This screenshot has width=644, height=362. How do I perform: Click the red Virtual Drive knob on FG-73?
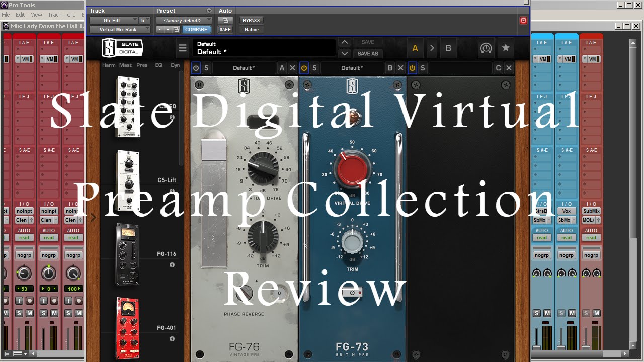tap(352, 169)
